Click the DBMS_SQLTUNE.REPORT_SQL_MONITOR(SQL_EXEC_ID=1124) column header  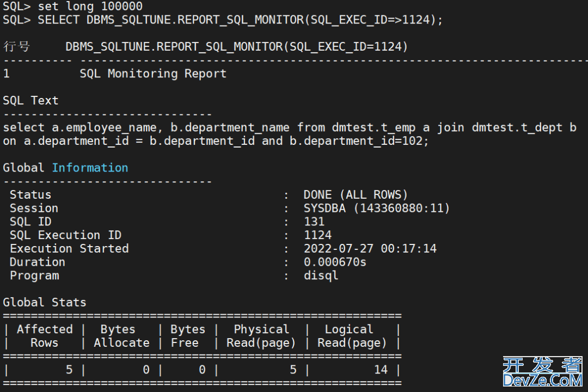(x=237, y=46)
